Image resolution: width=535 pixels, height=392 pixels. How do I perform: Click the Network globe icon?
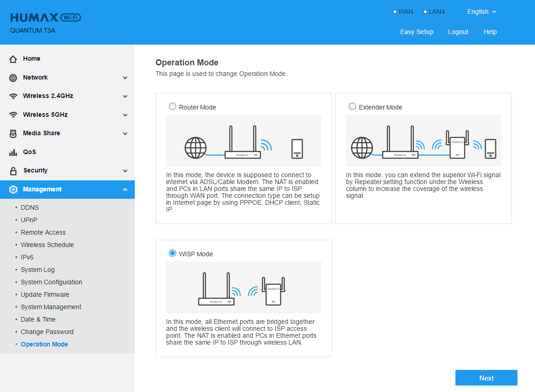pos(13,78)
